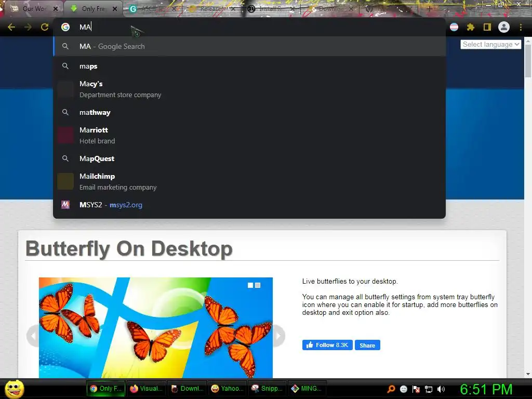
Task: Click the butterfly slideshow image
Action: [x=156, y=328]
